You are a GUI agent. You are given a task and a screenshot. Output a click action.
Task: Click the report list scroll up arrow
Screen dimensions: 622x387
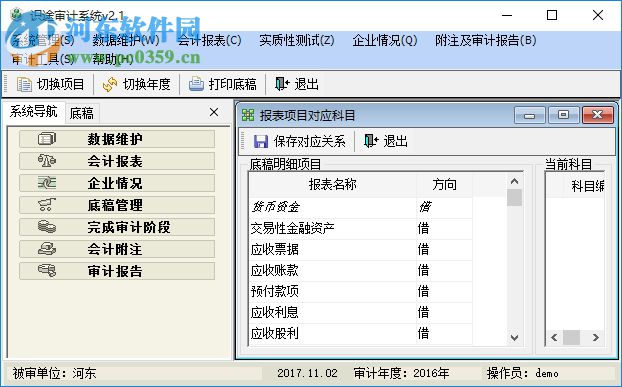514,181
